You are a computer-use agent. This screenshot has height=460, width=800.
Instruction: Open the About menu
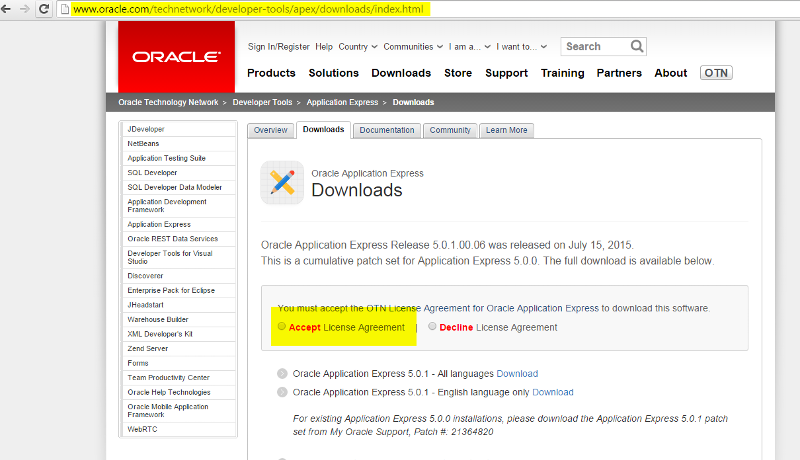click(671, 73)
